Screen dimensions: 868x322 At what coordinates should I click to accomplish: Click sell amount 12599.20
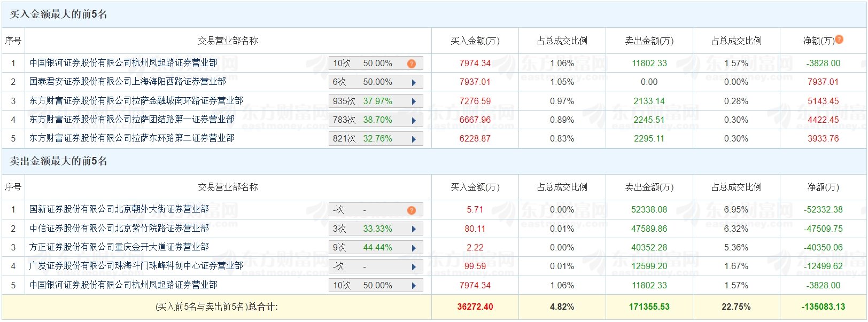coord(649,266)
